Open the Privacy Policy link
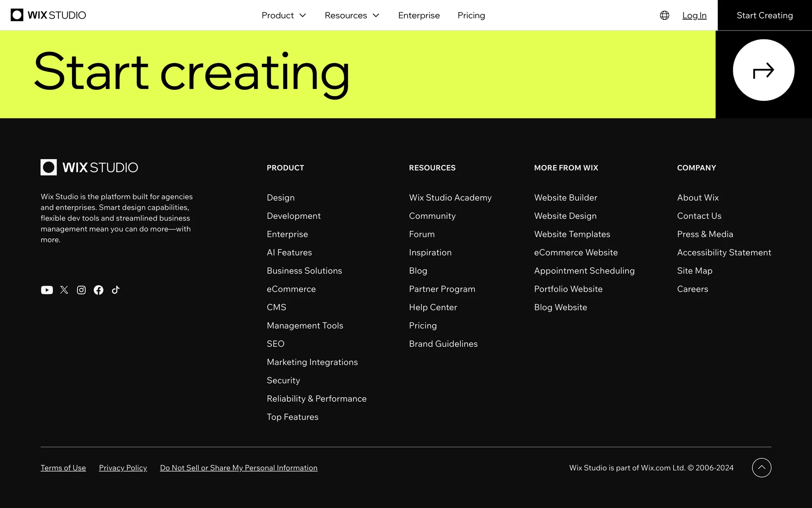 pyautogui.click(x=123, y=468)
